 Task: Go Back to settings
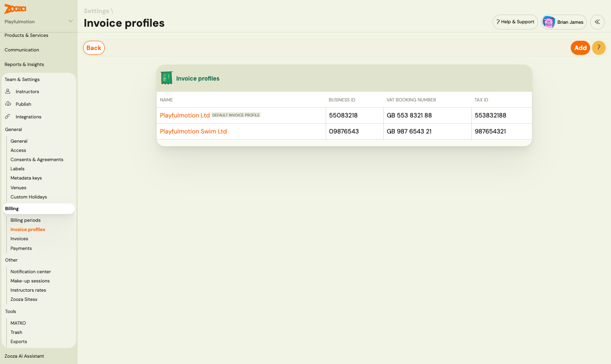click(x=94, y=48)
